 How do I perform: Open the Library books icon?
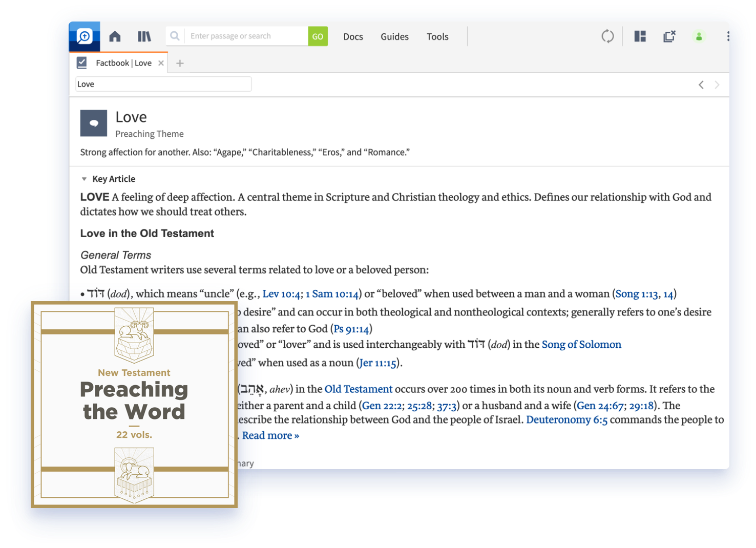point(144,36)
